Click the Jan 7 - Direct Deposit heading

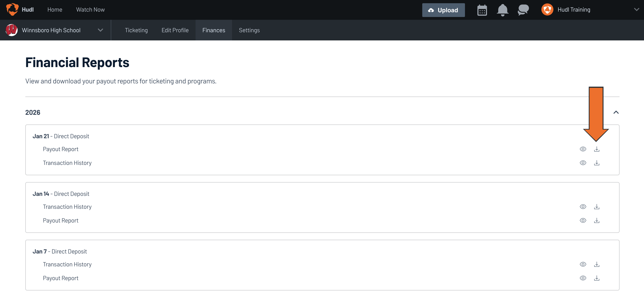coord(60,251)
